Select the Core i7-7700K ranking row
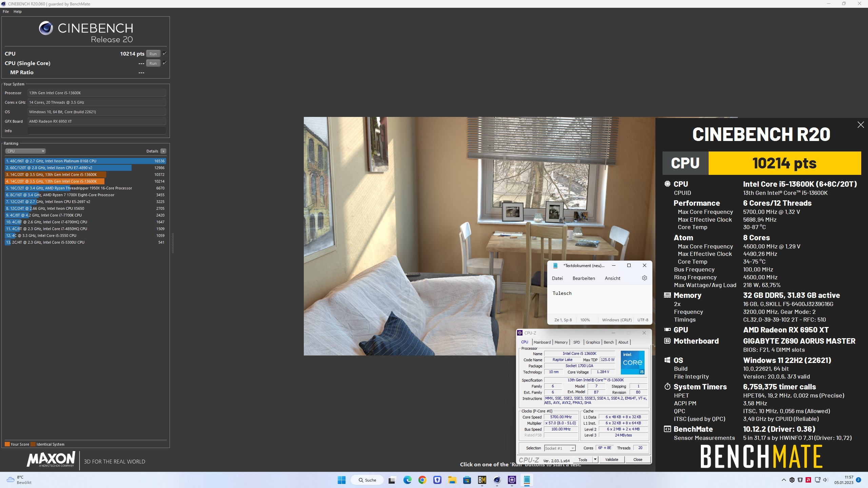 (x=85, y=215)
